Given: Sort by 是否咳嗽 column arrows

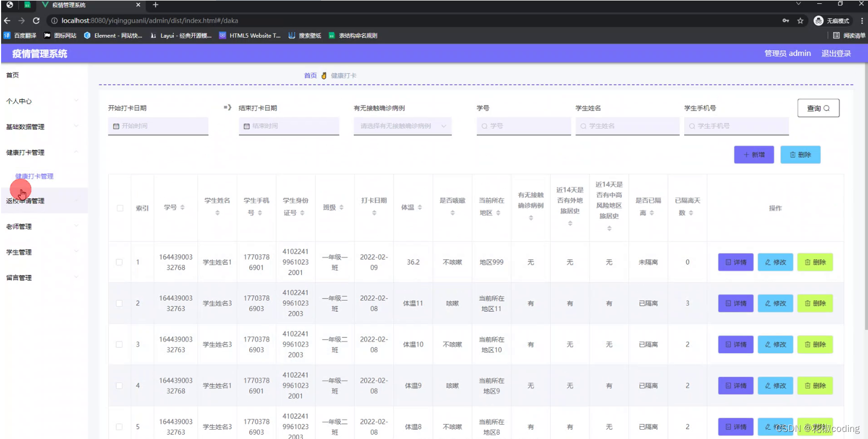Looking at the screenshot, I should tap(452, 213).
